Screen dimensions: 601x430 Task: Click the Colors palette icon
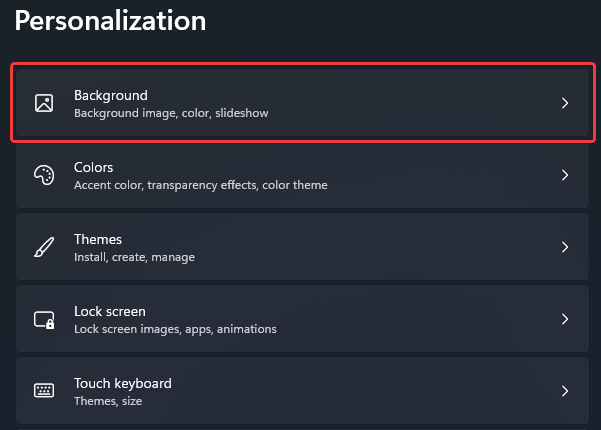pyautogui.click(x=43, y=175)
